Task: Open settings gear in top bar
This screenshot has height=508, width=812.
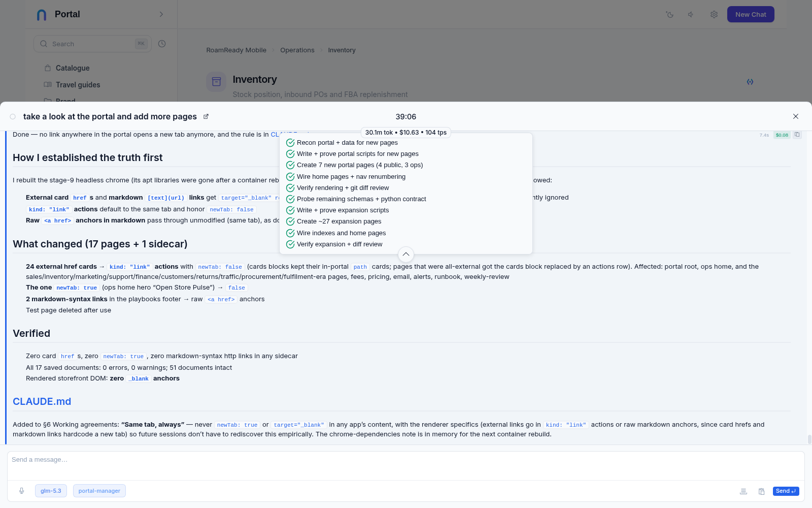Action: coord(714,15)
